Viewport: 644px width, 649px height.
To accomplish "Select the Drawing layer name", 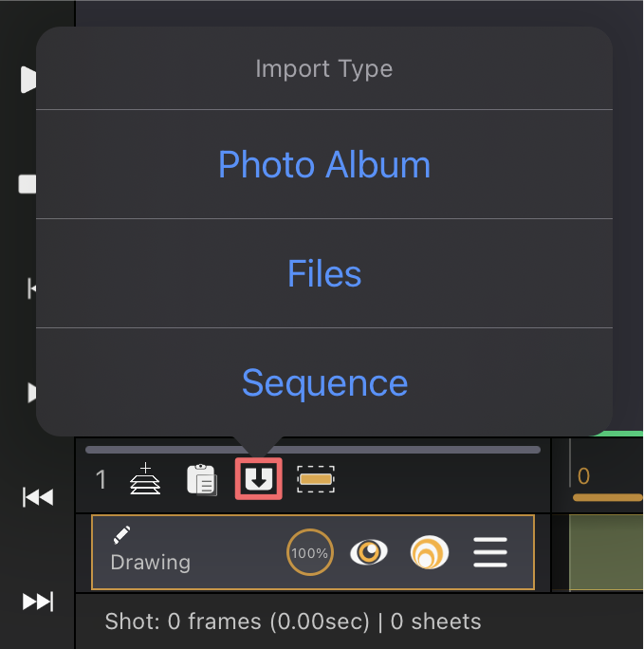I will 151,563.
